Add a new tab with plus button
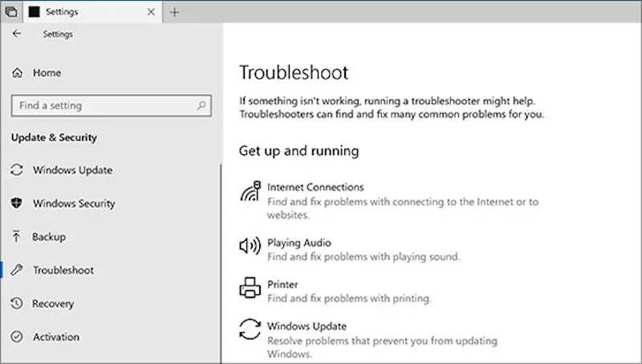This screenshot has height=364, width=642. point(175,12)
